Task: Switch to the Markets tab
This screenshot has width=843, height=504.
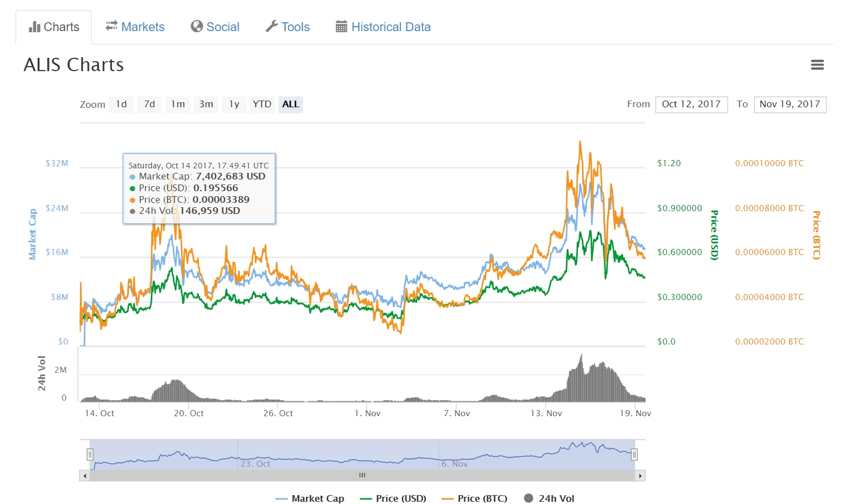Action: [x=135, y=27]
